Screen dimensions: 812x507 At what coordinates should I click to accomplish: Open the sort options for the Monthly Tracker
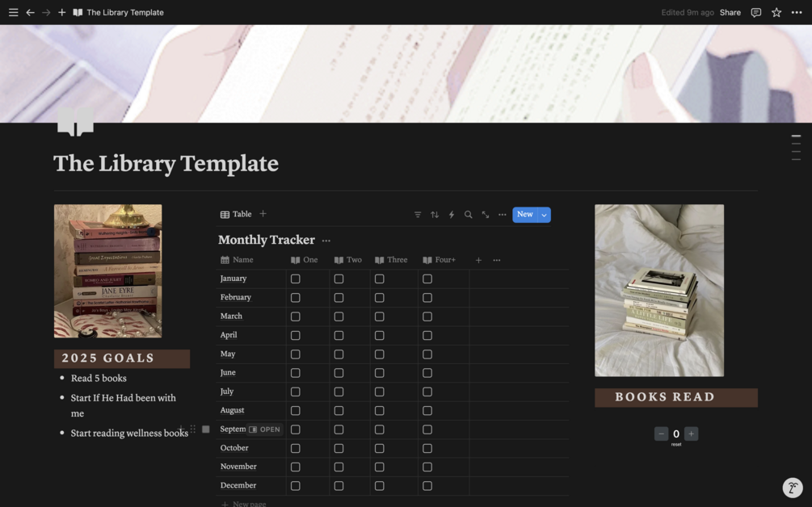(x=435, y=214)
